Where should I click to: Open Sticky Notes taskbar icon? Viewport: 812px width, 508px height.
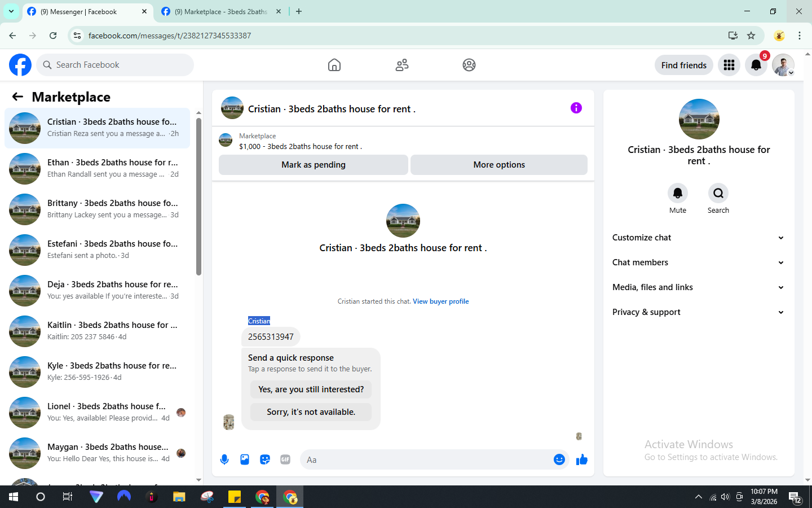click(235, 497)
